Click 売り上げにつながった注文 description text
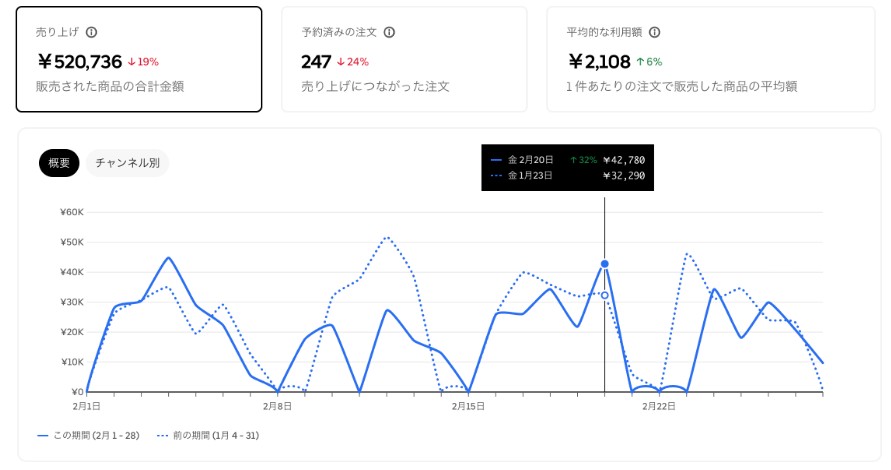This screenshot has width=891, height=470. point(375,86)
